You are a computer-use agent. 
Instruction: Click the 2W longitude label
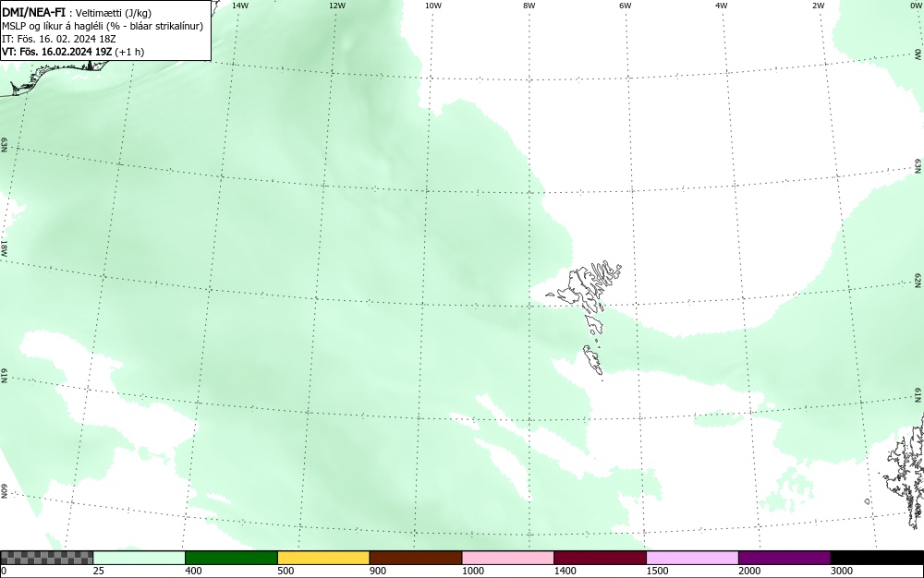(x=818, y=6)
